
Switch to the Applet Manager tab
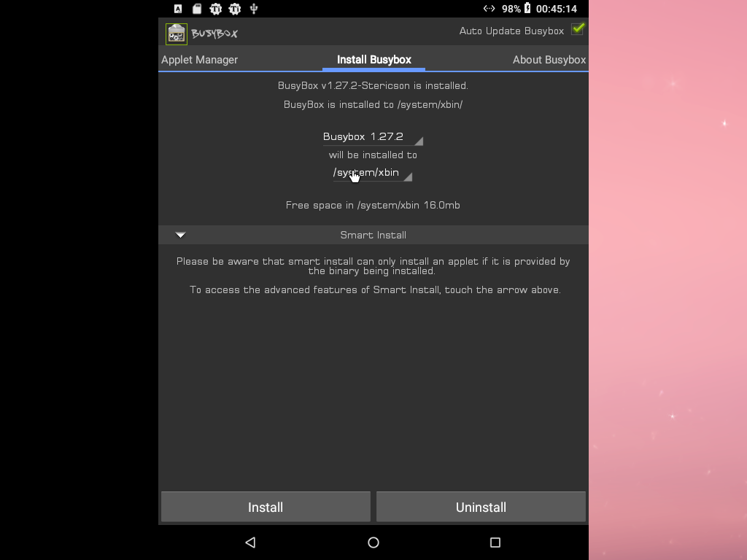199,60
